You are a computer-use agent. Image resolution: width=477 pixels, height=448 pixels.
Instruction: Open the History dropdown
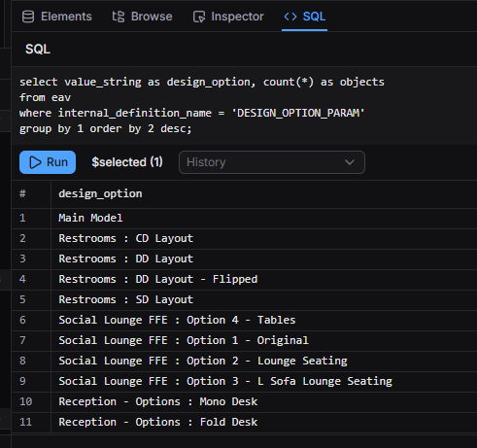(x=272, y=162)
